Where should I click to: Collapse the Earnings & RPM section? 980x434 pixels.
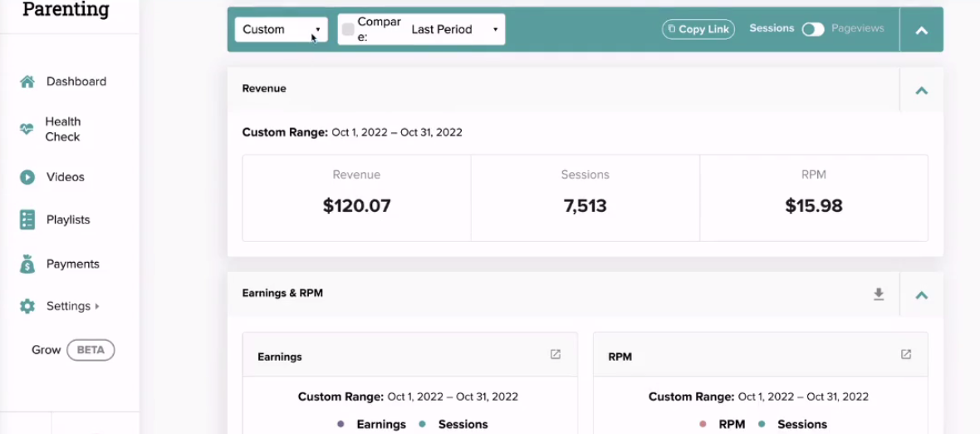point(921,294)
